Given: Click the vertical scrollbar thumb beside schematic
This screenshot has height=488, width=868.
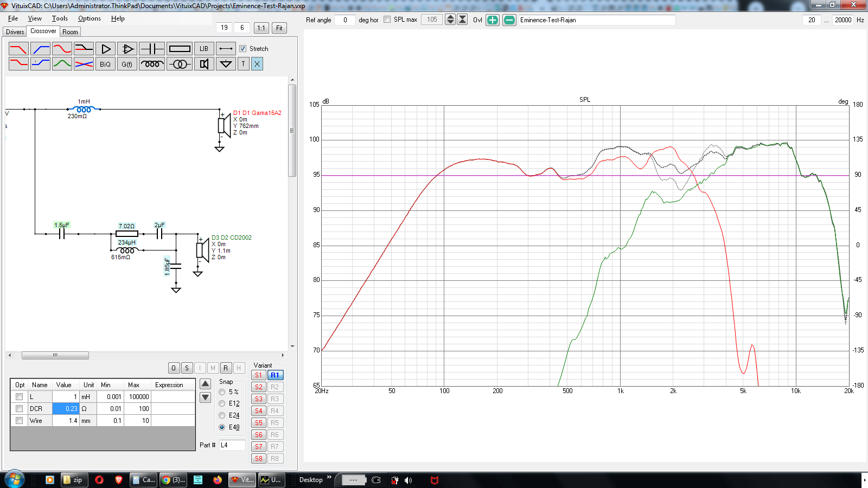Looking at the screenshot, I should click(292, 131).
